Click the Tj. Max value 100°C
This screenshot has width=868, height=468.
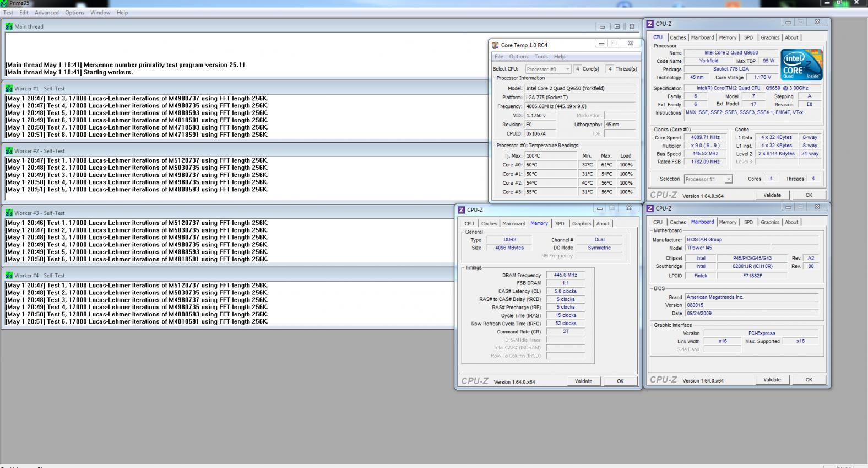pos(550,155)
